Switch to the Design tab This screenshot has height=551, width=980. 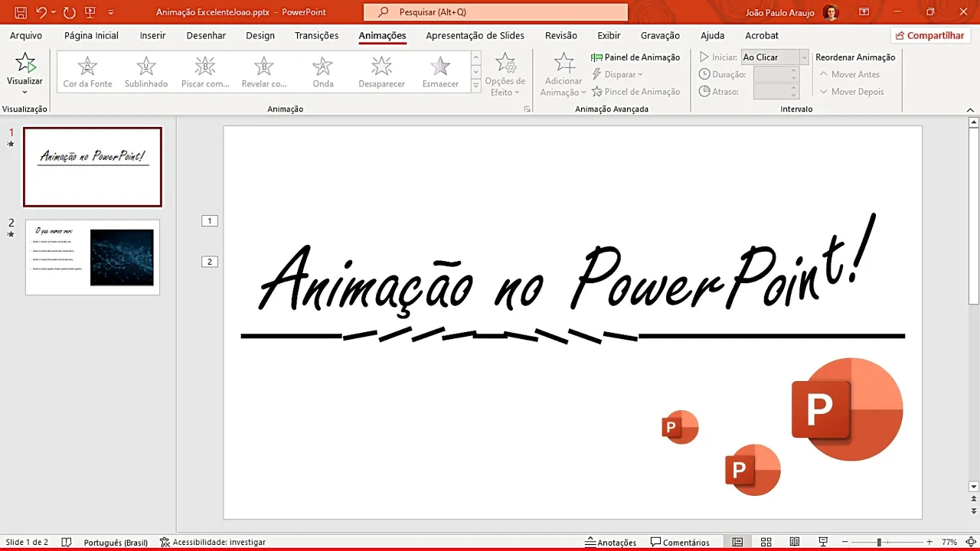tap(260, 35)
